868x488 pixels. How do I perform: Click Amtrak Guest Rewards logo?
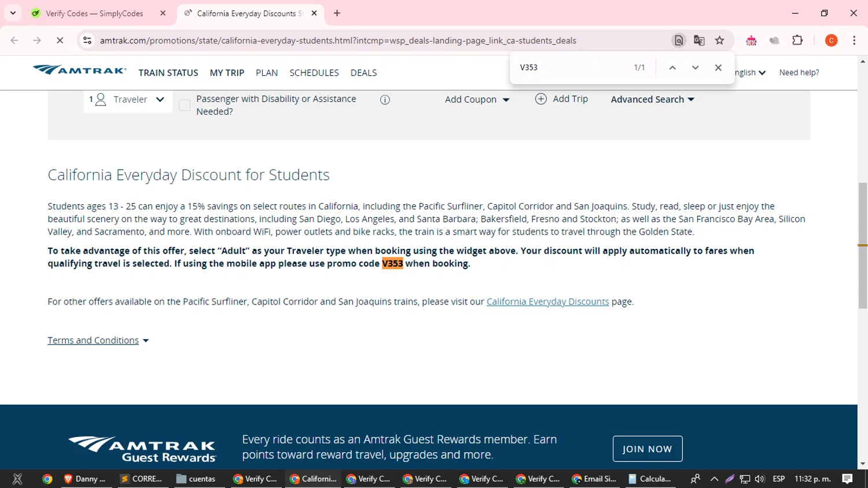[x=142, y=449]
